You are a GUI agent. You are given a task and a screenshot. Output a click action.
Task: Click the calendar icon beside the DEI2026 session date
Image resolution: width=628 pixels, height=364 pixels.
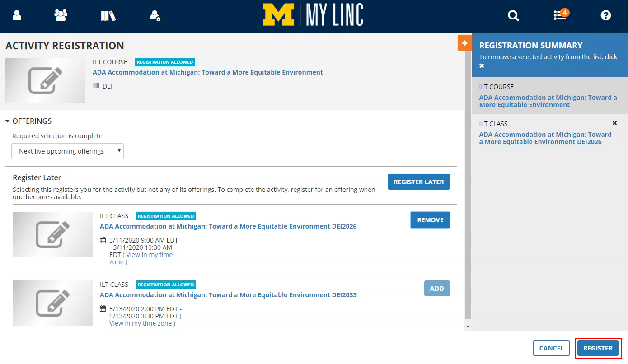[103, 240]
